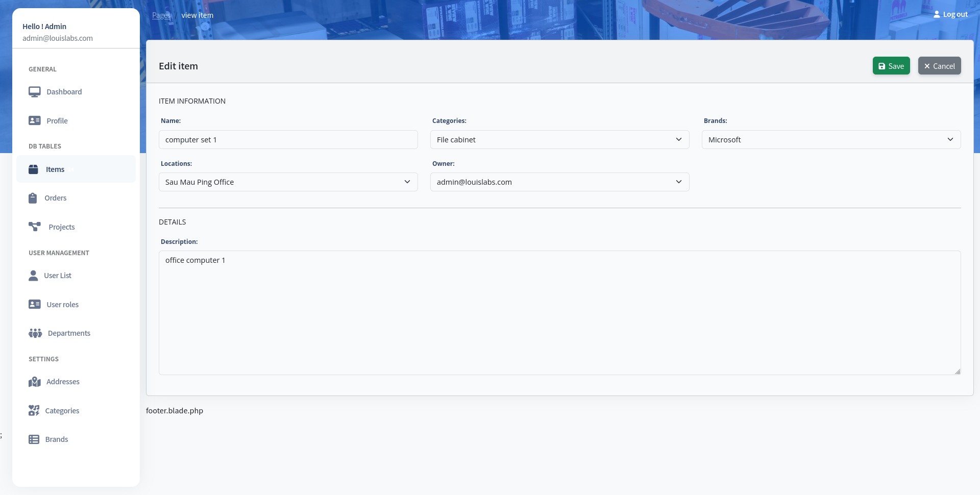Click the Items box icon
The width and height of the screenshot is (980, 495).
click(33, 169)
